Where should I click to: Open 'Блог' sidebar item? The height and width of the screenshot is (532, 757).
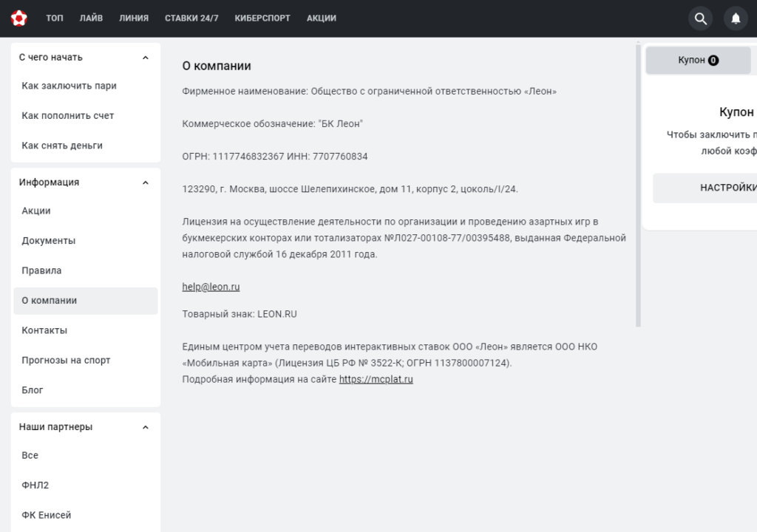pos(86,391)
